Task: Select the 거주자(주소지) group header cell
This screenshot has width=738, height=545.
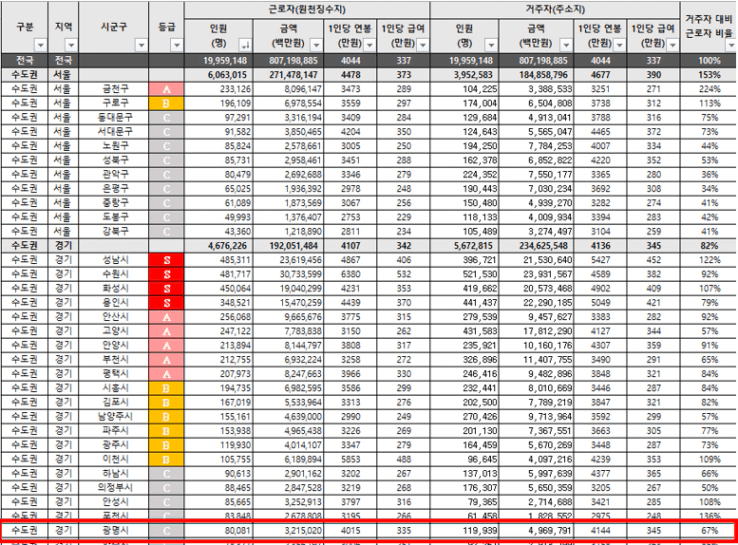Action: 554,10
